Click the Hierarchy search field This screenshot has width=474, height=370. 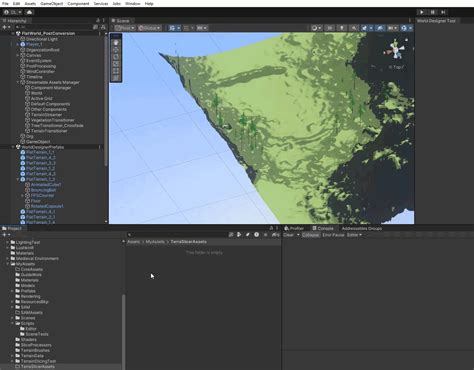click(x=53, y=27)
